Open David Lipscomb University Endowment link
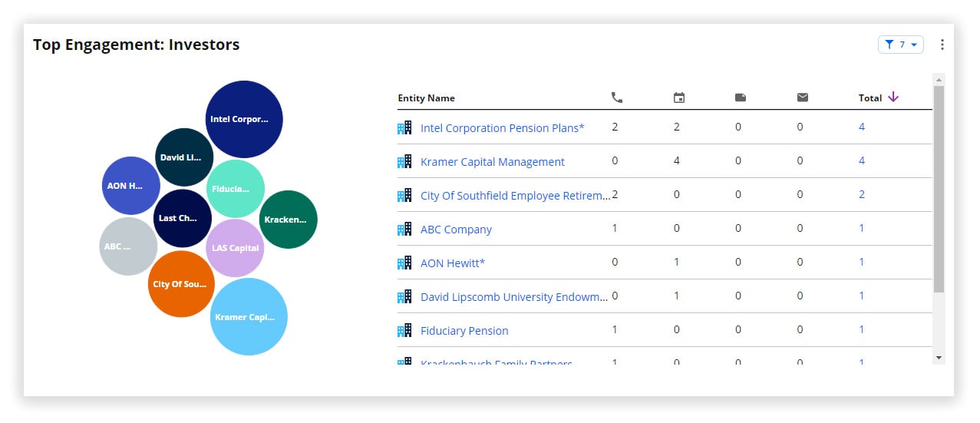 click(514, 297)
